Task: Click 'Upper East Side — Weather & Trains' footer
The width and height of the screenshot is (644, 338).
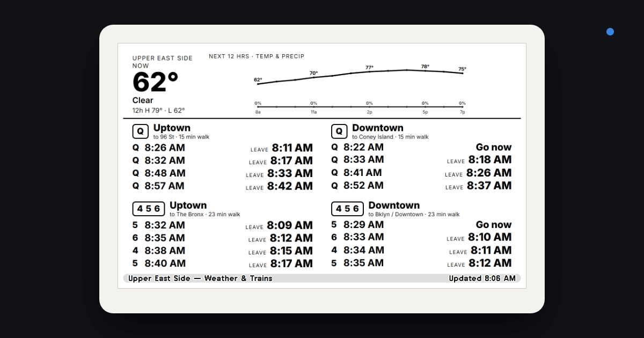Action: [x=200, y=278]
